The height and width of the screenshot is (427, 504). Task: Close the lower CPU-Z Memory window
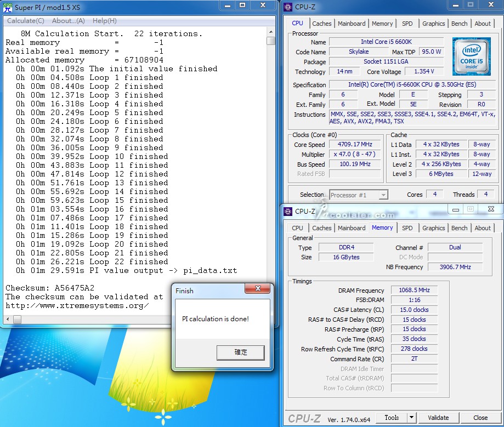491,209
